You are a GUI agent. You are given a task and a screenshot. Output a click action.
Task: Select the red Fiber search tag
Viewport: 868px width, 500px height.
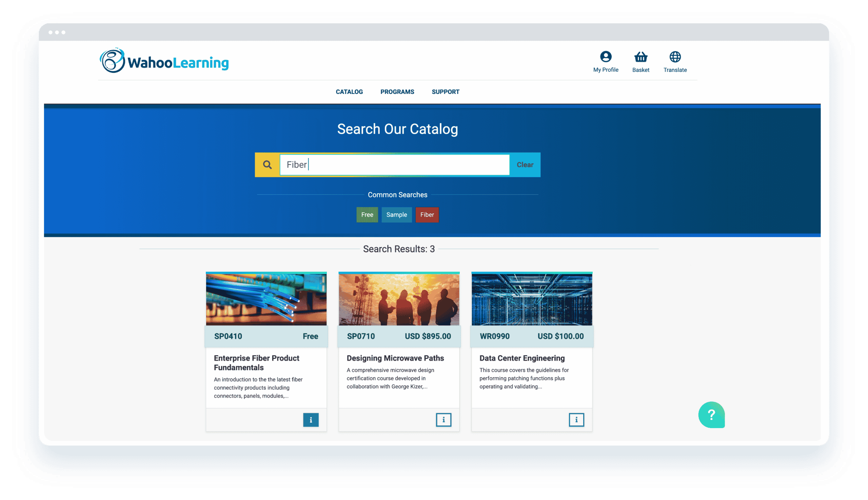pos(427,215)
